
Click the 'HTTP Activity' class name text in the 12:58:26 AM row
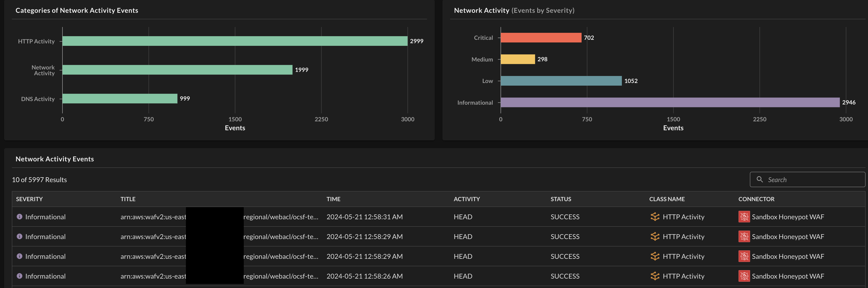pyautogui.click(x=683, y=276)
